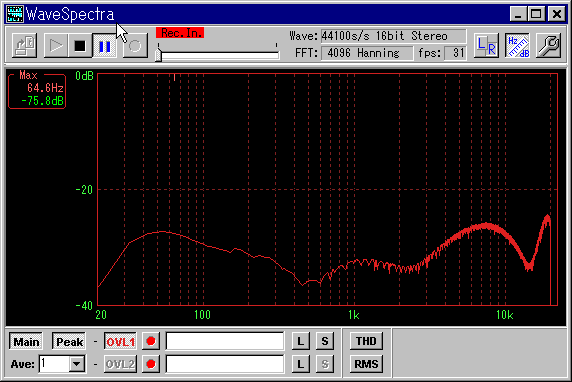Click the -20 dB axis label
Viewport: 572px width, 382px height.
click(x=84, y=190)
